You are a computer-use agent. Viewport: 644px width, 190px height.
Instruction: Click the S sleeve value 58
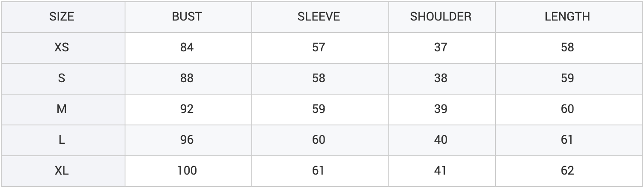[x=319, y=78]
